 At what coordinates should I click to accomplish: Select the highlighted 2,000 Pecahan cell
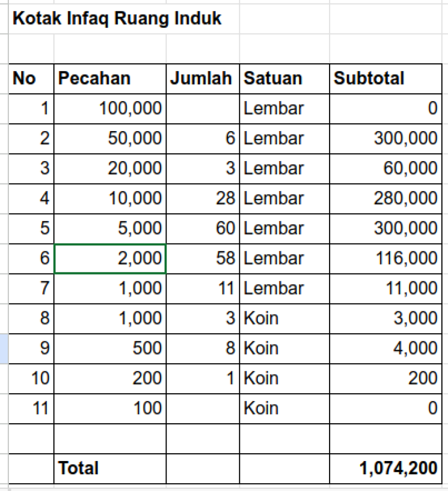[110, 258]
